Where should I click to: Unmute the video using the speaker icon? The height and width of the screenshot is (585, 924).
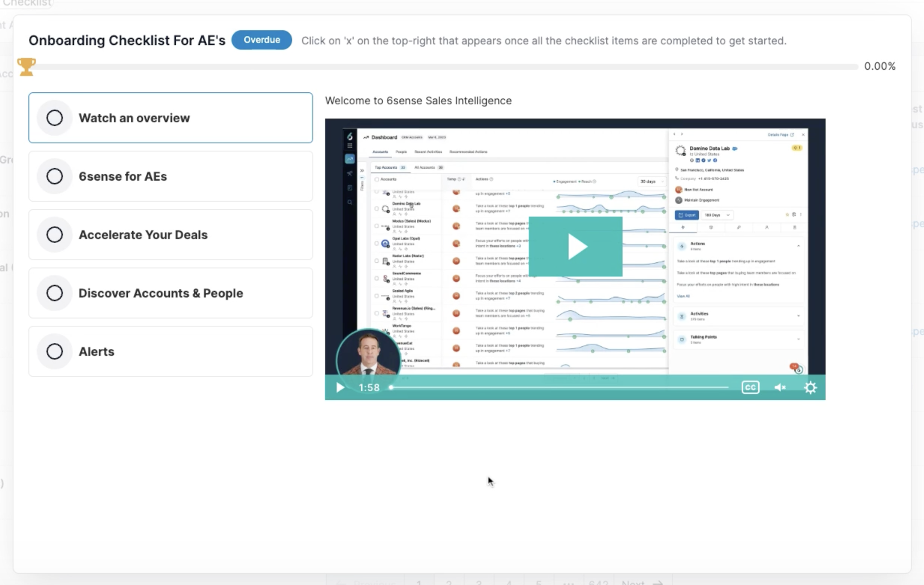pyautogui.click(x=780, y=387)
